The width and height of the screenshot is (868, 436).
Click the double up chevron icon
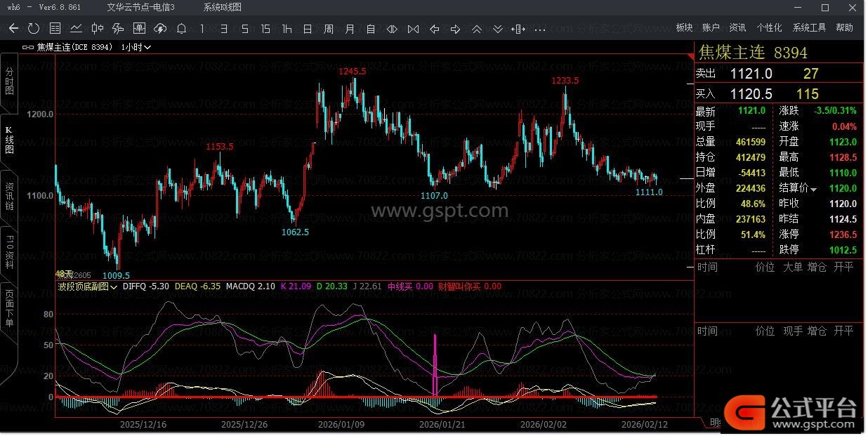(476, 29)
